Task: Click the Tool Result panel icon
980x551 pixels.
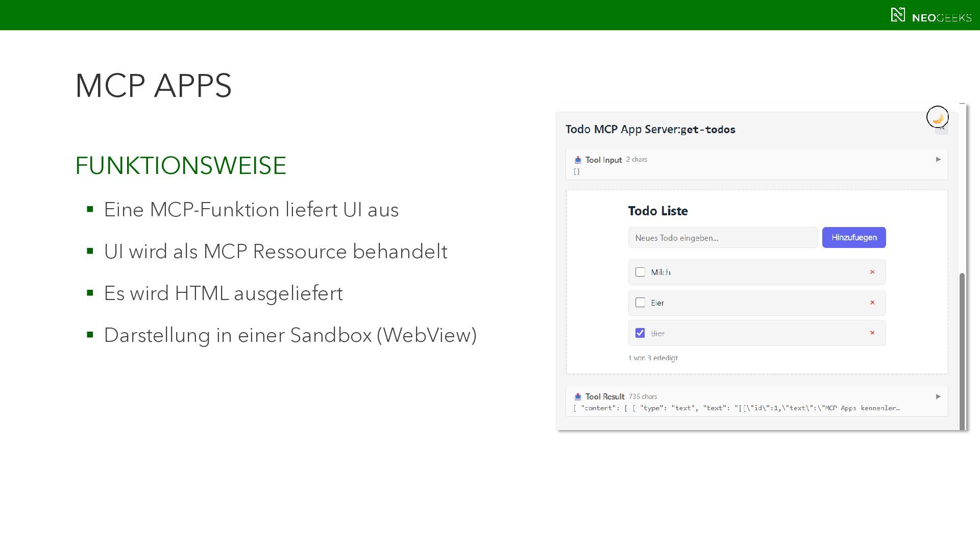Action: point(578,396)
